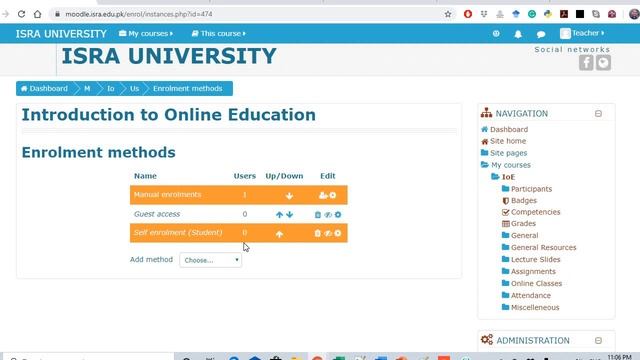Open This course menu
The height and width of the screenshot is (360, 640).
pos(219,33)
